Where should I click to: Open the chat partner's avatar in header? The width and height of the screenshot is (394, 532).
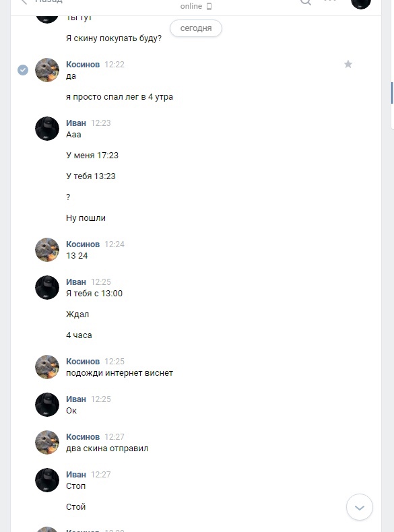pos(361,3)
